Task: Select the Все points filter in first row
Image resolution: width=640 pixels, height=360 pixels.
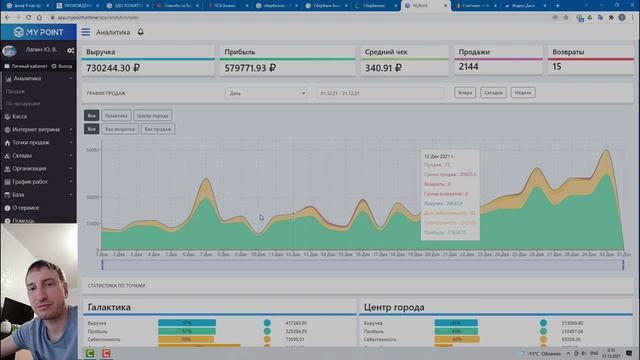Action: click(91, 116)
